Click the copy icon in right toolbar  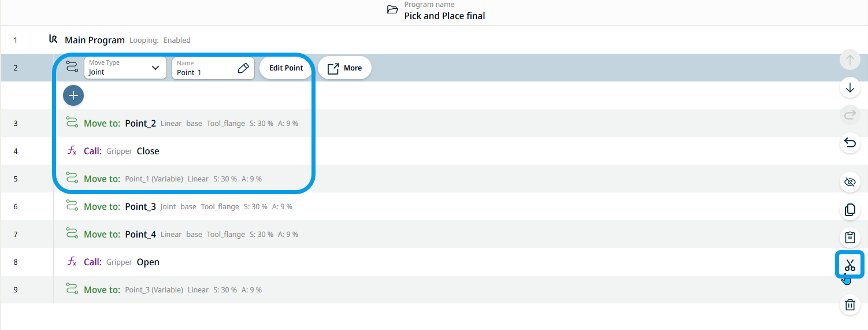coord(850,210)
